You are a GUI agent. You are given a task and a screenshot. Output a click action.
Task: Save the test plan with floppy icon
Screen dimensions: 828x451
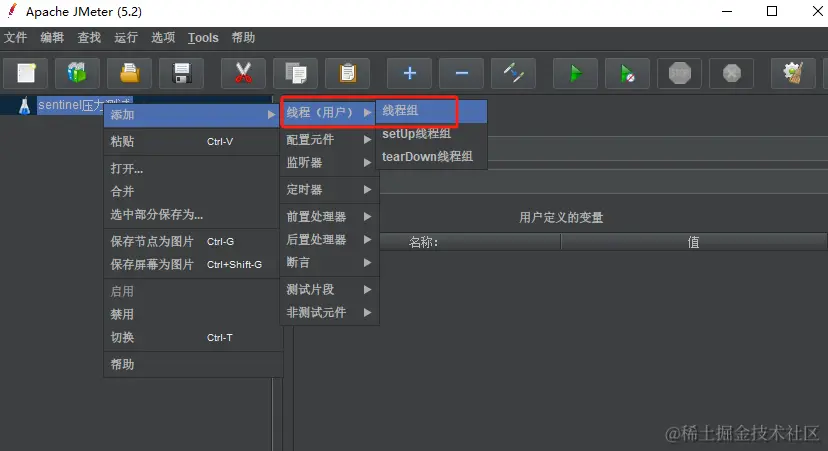pyautogui.click(x=182, y=73)
